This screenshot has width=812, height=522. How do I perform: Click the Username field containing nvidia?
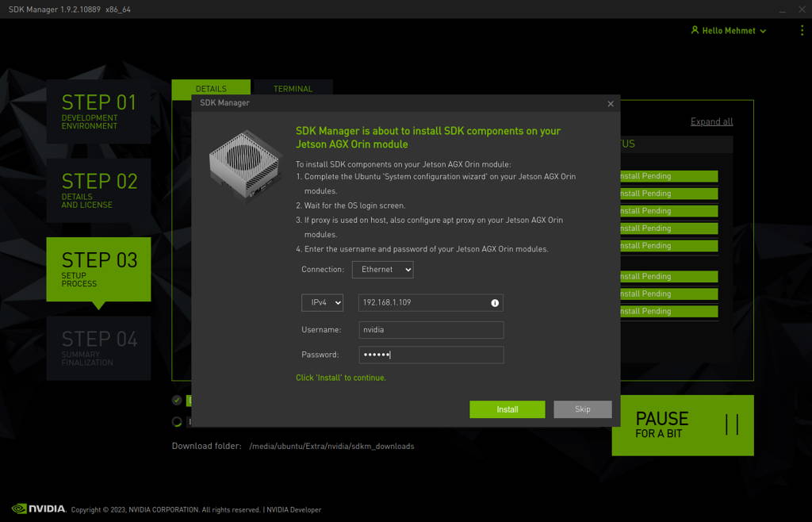(x=431, y=330)
